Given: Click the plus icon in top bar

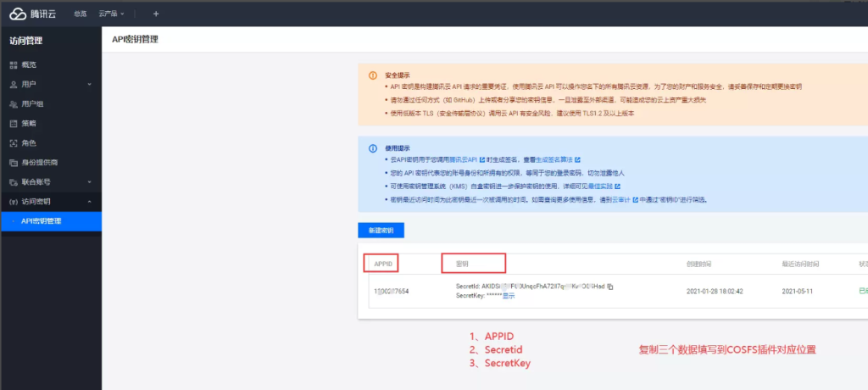Looking at the screenshot, I should pos(156,14).
